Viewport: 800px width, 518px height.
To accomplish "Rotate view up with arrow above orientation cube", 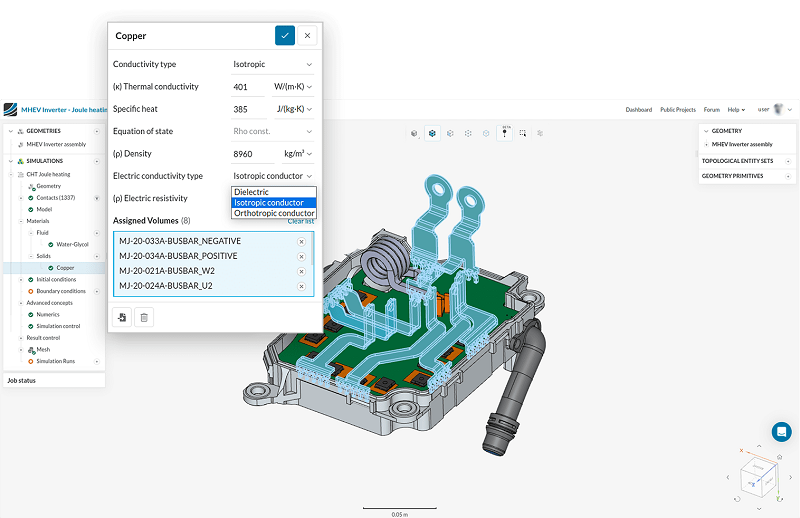I will [x=759, y=447].
